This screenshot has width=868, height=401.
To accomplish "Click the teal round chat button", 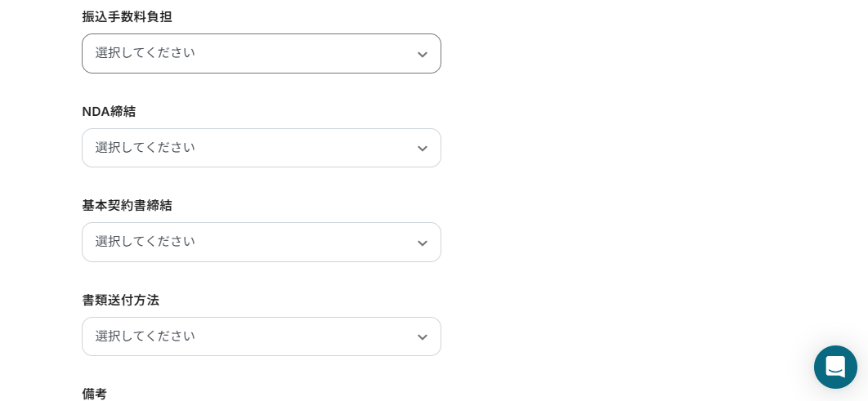I will pos(835,367).
